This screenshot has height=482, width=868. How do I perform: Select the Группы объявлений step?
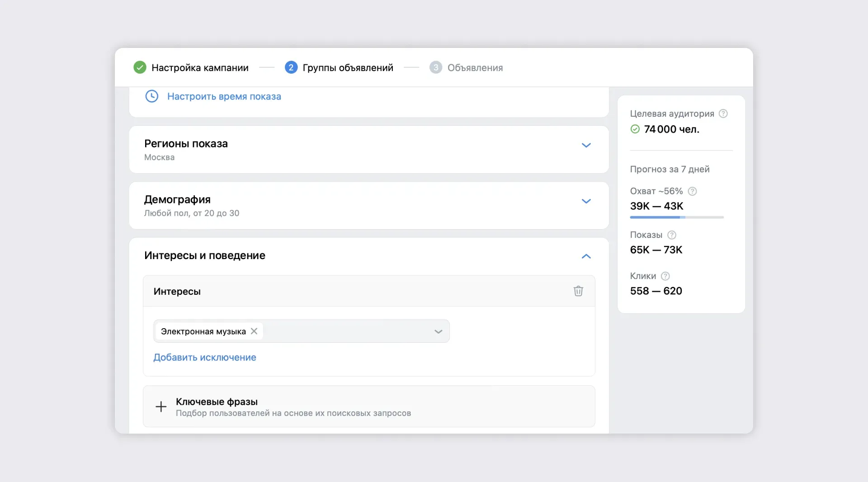pos(348,68)
